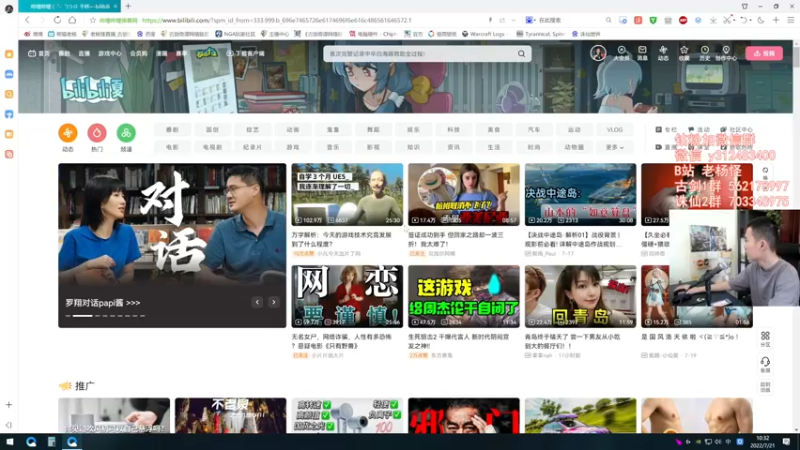800x450 pixels.
Task: Open 历史 history icon in header
Action: tap(705, 53)
